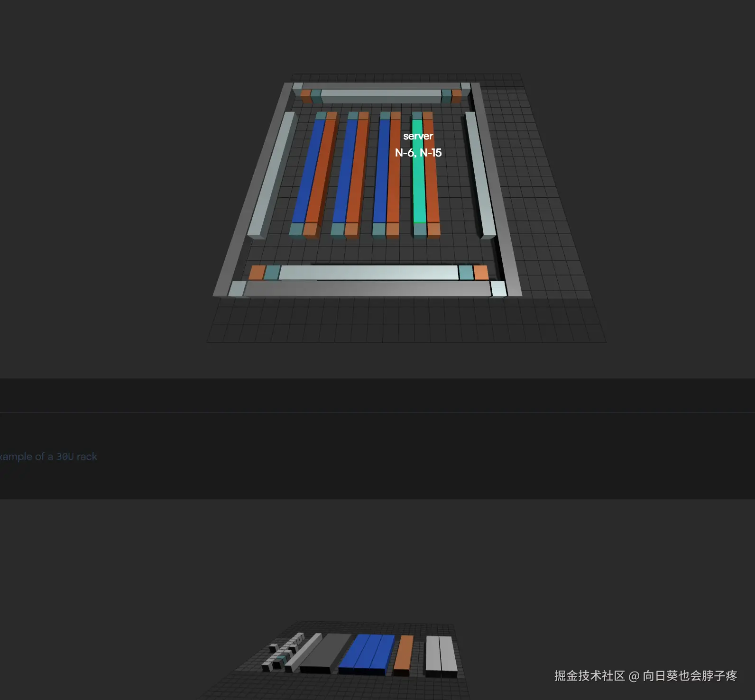Pick the small teal cube in lower scene
The image size is (755, 700).
pyautogui.click(x=283, y=659)
